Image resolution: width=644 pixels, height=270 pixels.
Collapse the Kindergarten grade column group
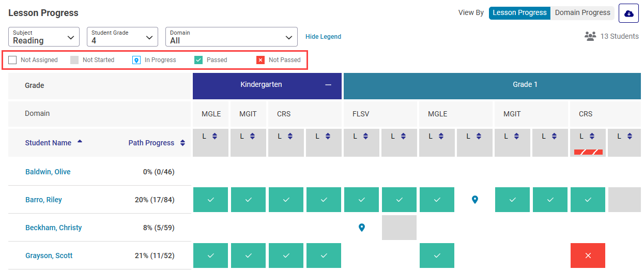coord(328,85)
